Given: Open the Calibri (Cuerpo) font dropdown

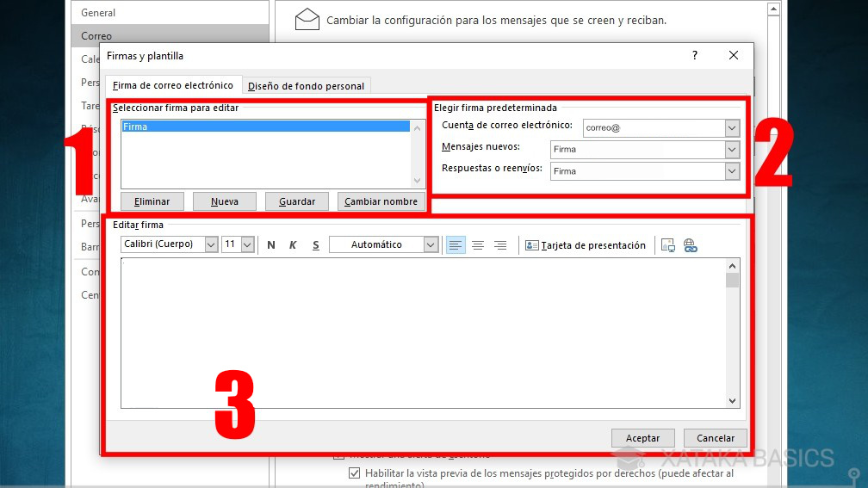Looking at the screenshot, I should pos(211,244).
